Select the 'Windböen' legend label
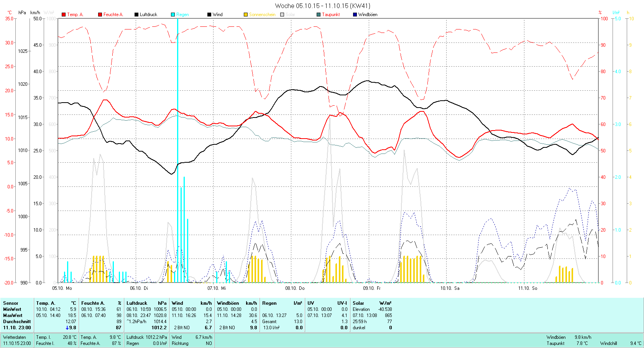 368,15
